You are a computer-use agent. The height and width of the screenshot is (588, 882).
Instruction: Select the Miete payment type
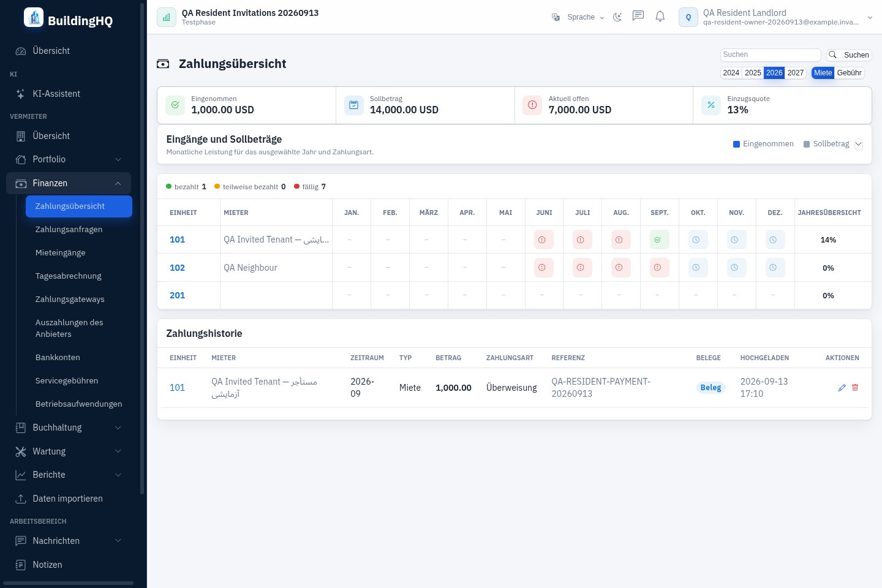823,73
